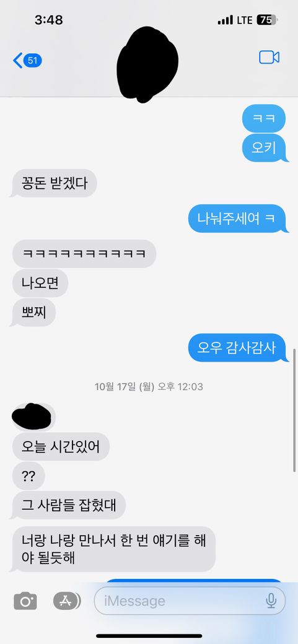Tap the home indicator bar at bottom
298x644 pixels.
[149, 636]
